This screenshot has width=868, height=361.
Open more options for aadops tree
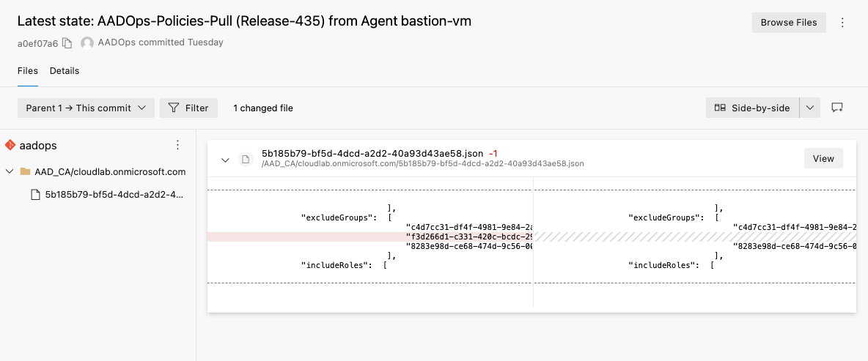point(177,145)
